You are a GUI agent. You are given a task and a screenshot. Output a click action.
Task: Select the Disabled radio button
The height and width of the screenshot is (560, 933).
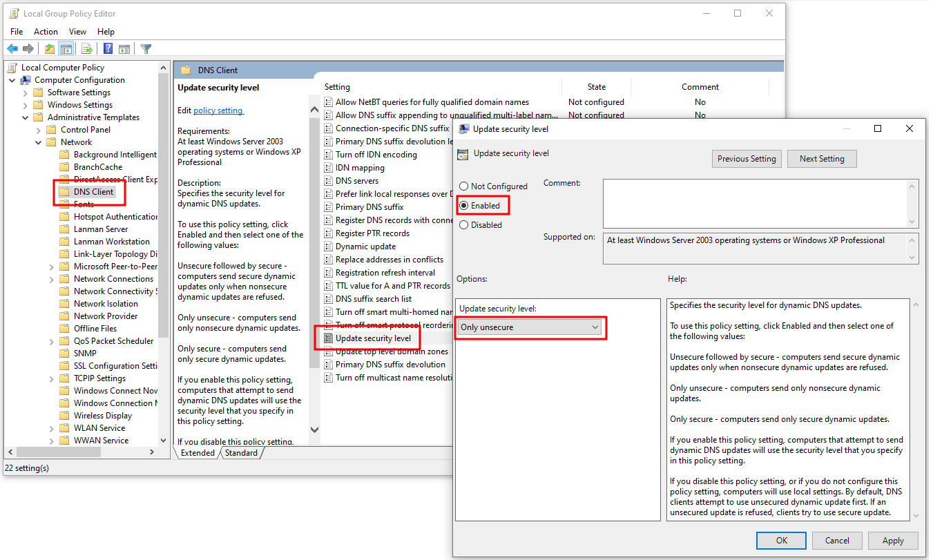[x=464, y=225]
